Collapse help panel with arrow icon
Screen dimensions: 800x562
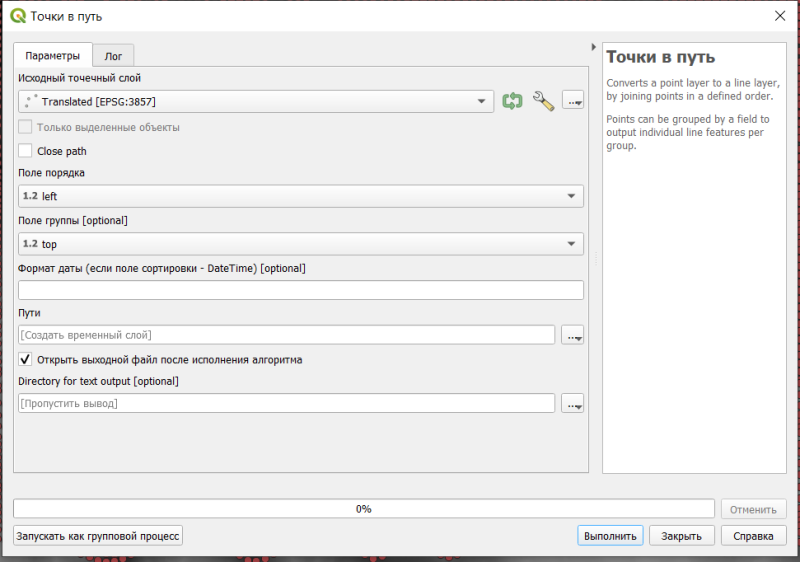pos(593,47)
